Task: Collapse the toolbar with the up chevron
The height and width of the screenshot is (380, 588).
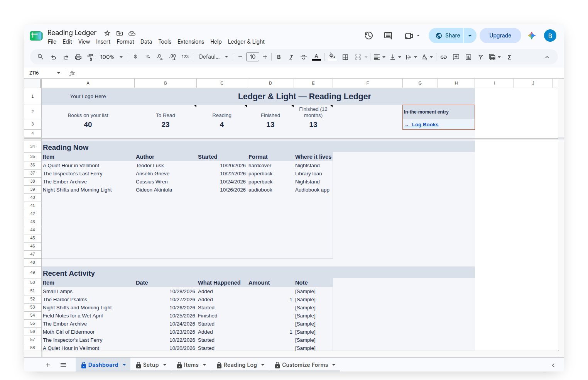Action: click(547, 57)
